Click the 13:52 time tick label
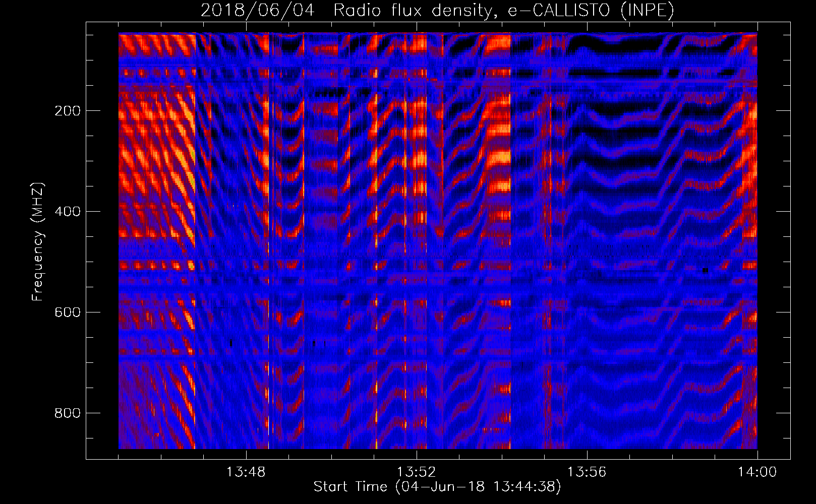This screenshot has height=504, width=816. click(416, 472)
